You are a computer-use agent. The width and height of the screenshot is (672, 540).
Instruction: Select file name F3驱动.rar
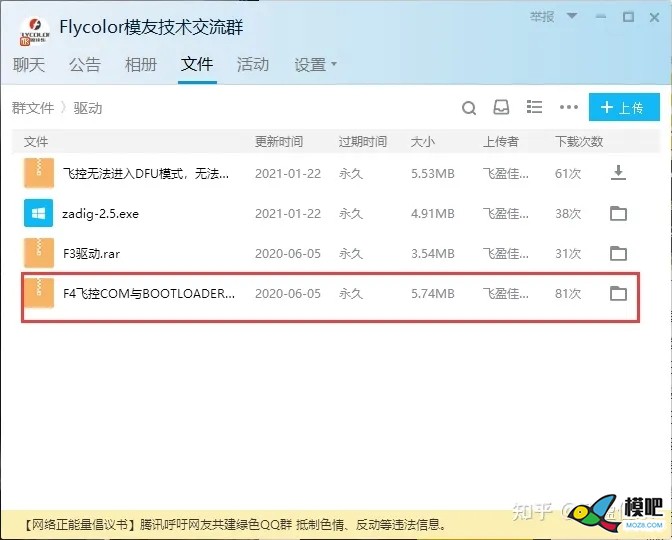point(91,253)
